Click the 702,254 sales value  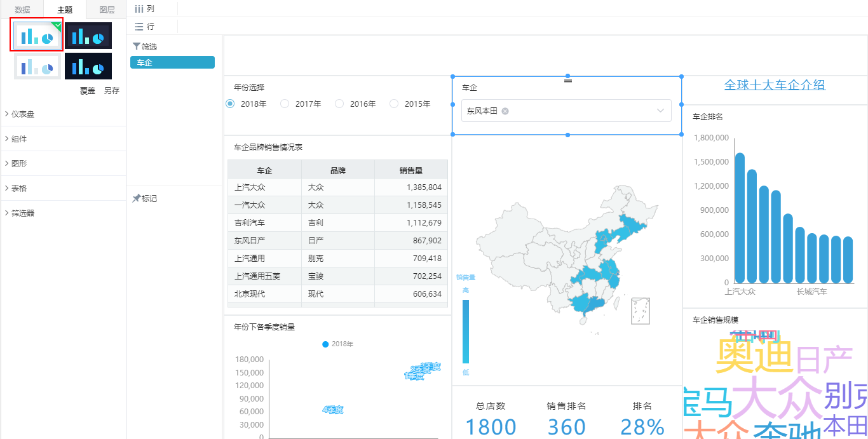pyautogui.click(x=427, y=276)
